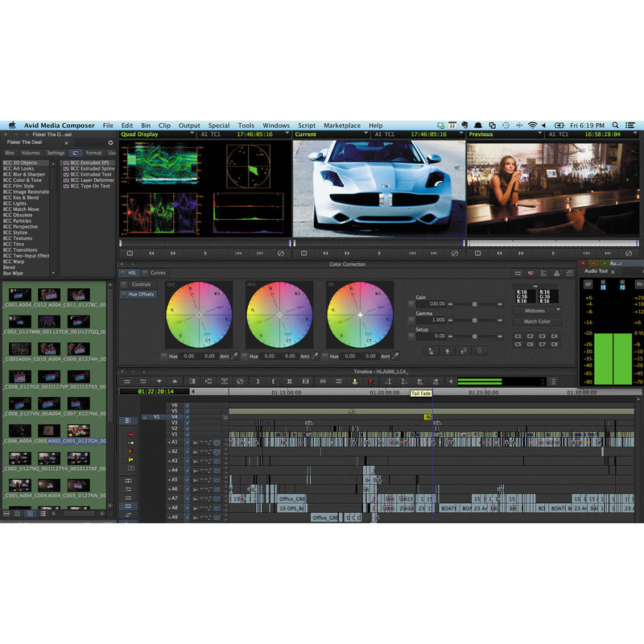The width and height of the screenshot is (644, 644).
Task: Click the eyedropper beside the Hlt wheel
Action: 395,356
